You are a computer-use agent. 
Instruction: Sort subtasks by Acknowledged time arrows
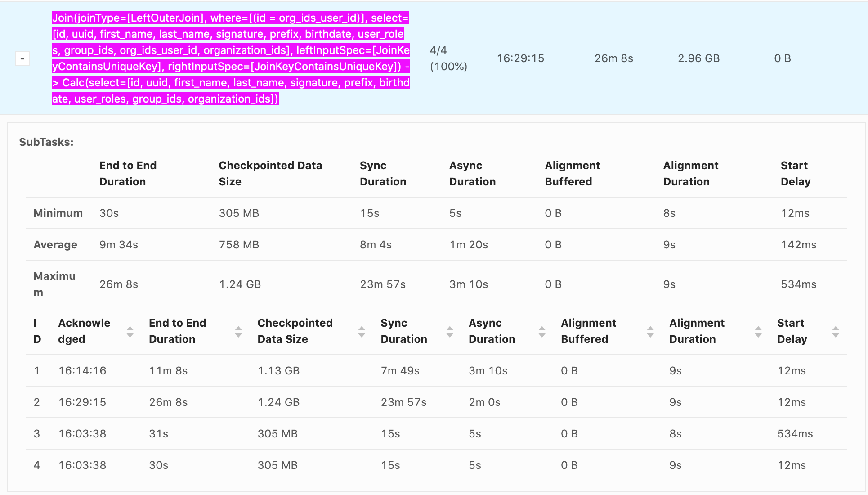point(130,332)
